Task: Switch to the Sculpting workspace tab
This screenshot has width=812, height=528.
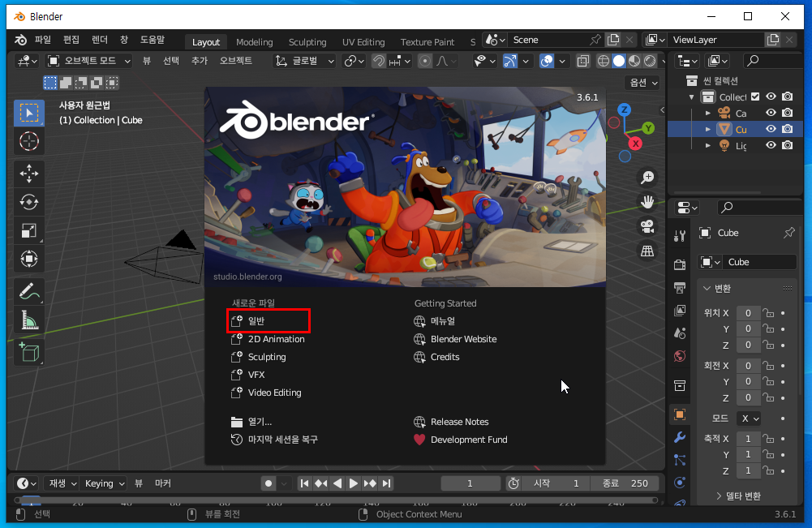Action: [307, 42]
